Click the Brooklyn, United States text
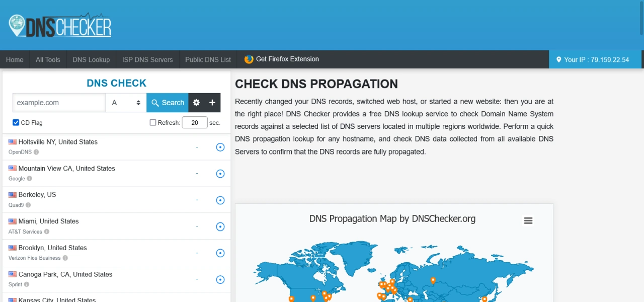Image resolution: width=644 pixels, height=302 pixels. tap(52, 248)
